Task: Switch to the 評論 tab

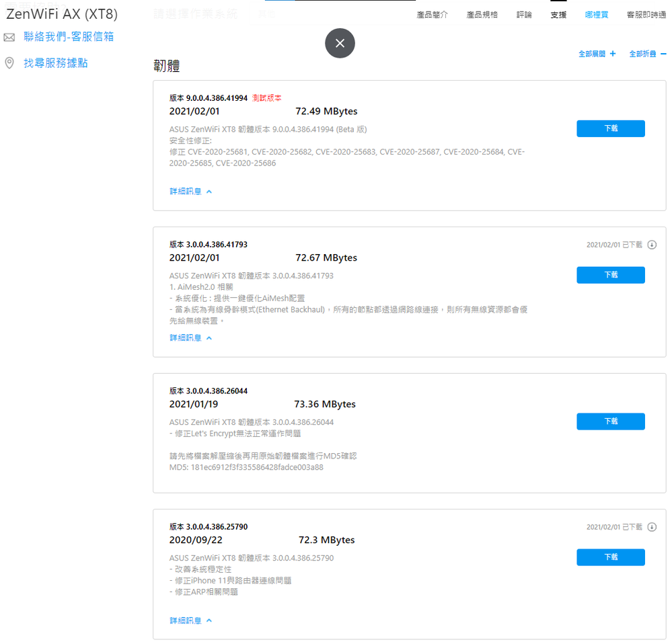Action: point(524,15)
